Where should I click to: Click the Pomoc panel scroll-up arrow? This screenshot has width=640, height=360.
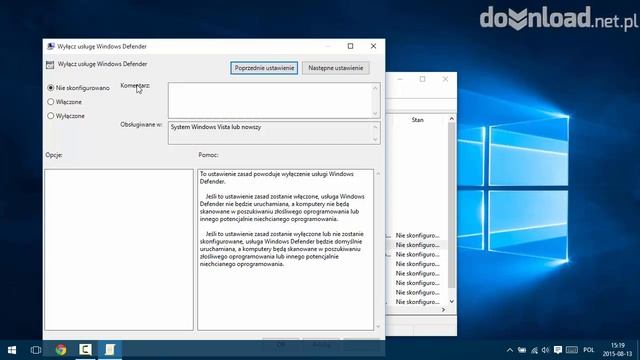378,174
